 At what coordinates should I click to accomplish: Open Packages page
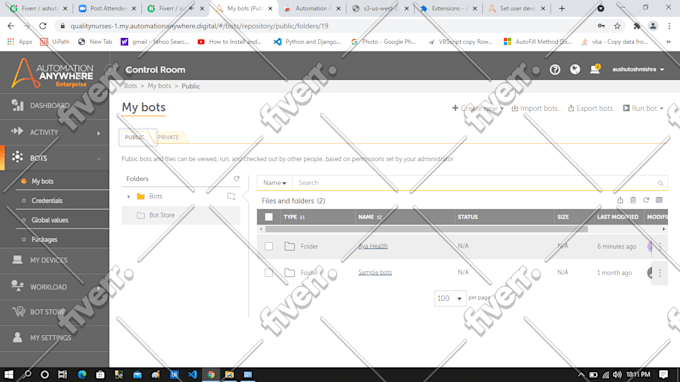tap(44, 239)
